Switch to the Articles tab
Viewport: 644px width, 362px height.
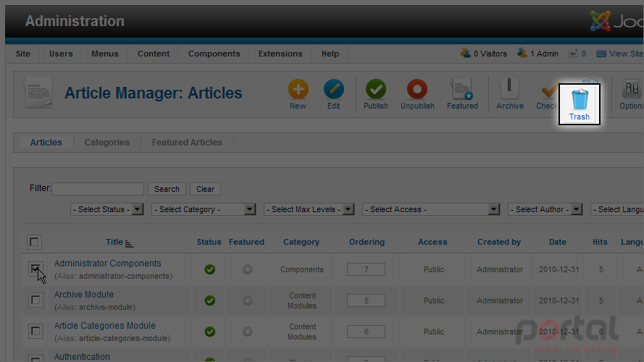coord(46,143)
